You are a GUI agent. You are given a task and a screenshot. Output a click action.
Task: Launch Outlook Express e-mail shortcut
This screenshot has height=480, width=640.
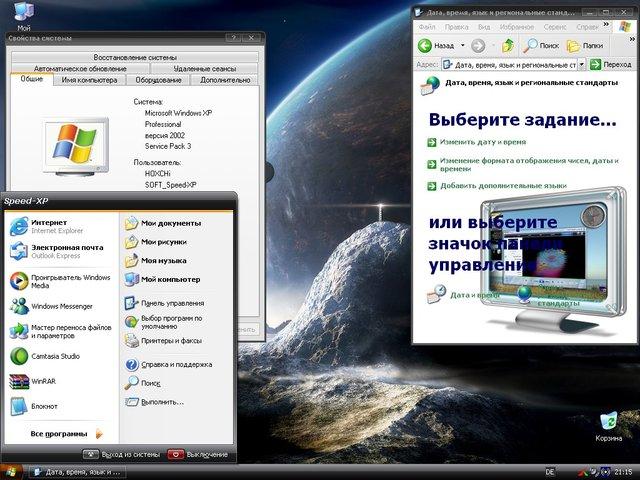coord(60,251)
